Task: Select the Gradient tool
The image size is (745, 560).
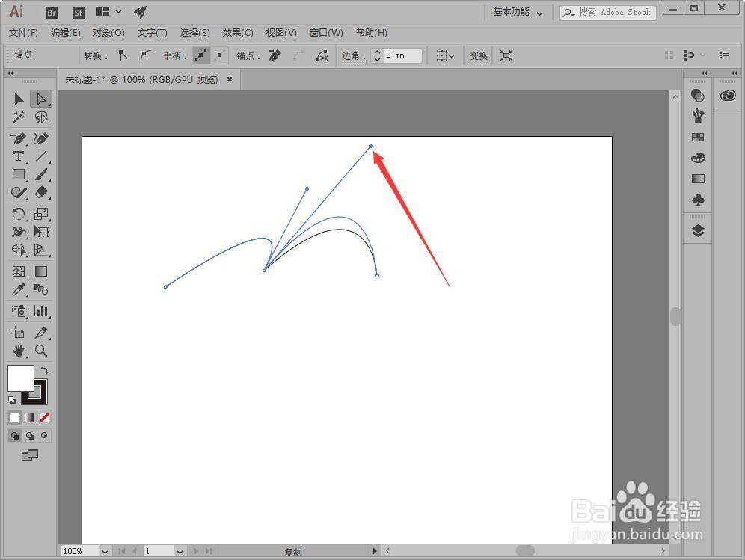Action: [41, 271]
